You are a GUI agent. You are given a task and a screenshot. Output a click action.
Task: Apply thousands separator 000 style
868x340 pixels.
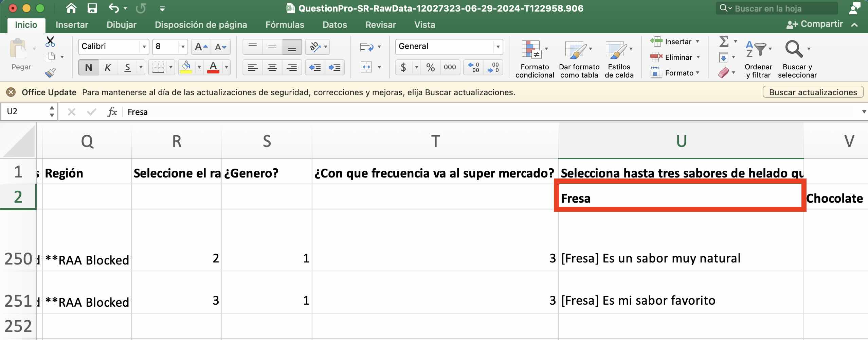tap(450, 67)
